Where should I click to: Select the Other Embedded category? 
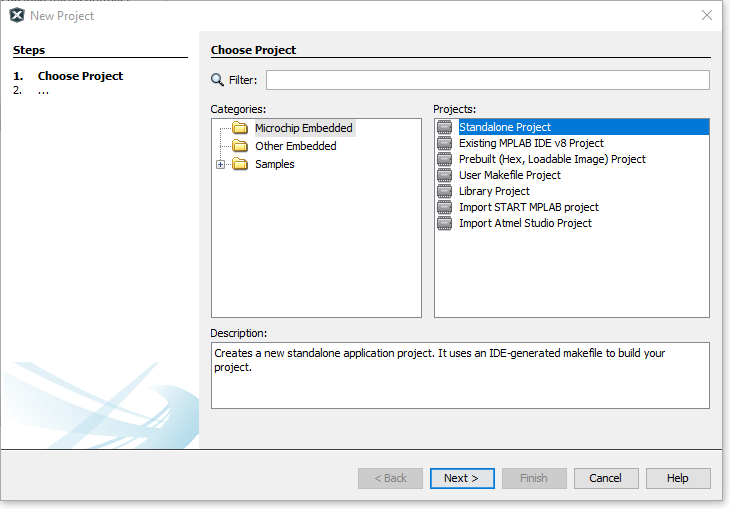[296, 146]
